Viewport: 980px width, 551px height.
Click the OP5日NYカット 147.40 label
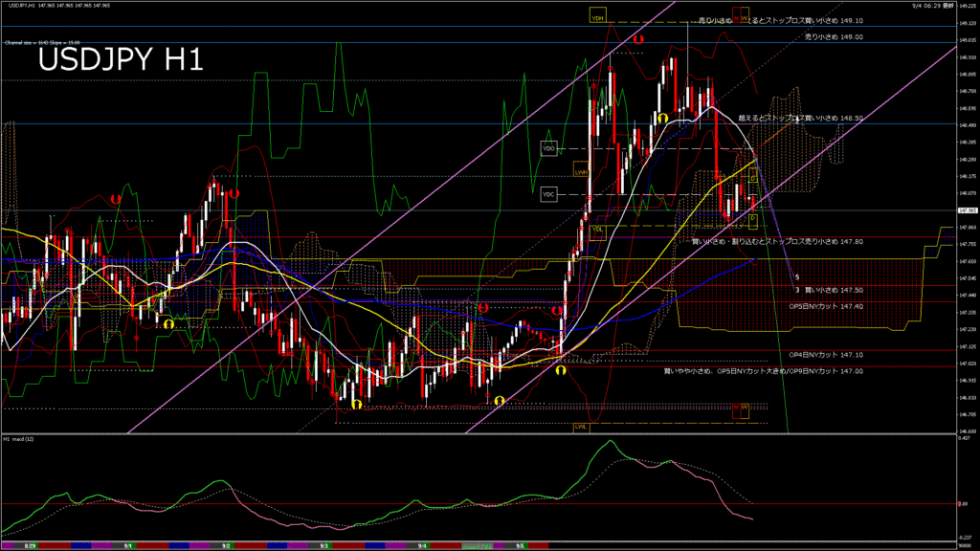tap(826, 306)
